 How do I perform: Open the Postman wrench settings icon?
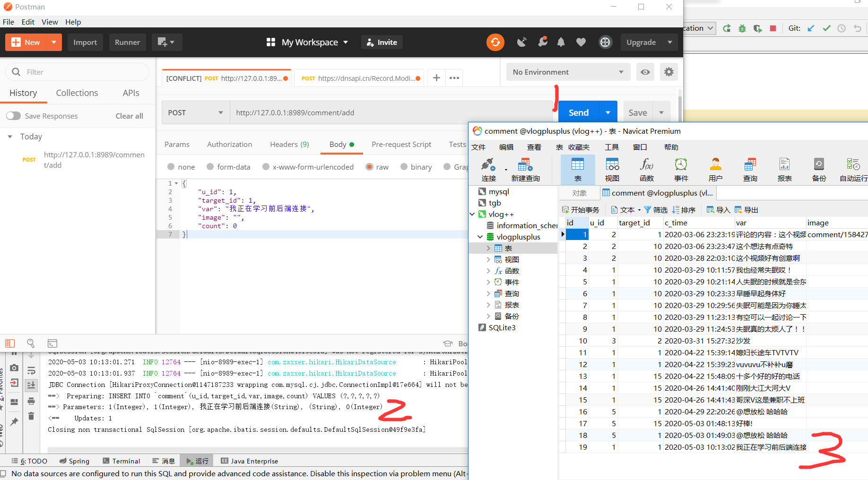542,42
